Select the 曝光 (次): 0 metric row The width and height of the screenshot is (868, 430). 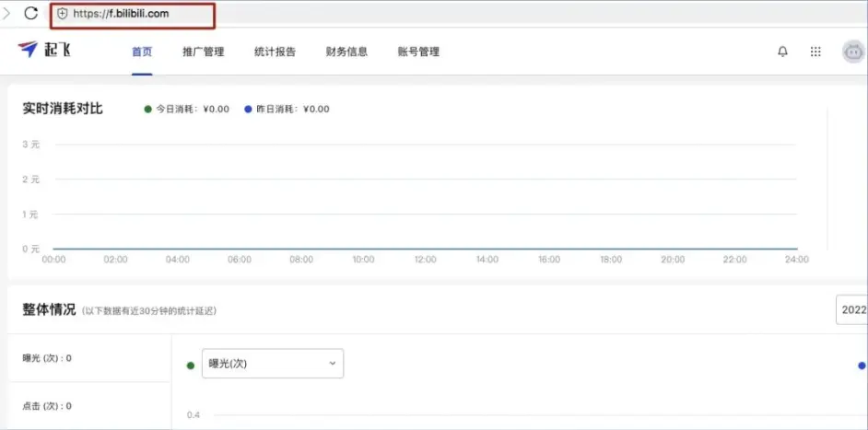coord(48,358)
